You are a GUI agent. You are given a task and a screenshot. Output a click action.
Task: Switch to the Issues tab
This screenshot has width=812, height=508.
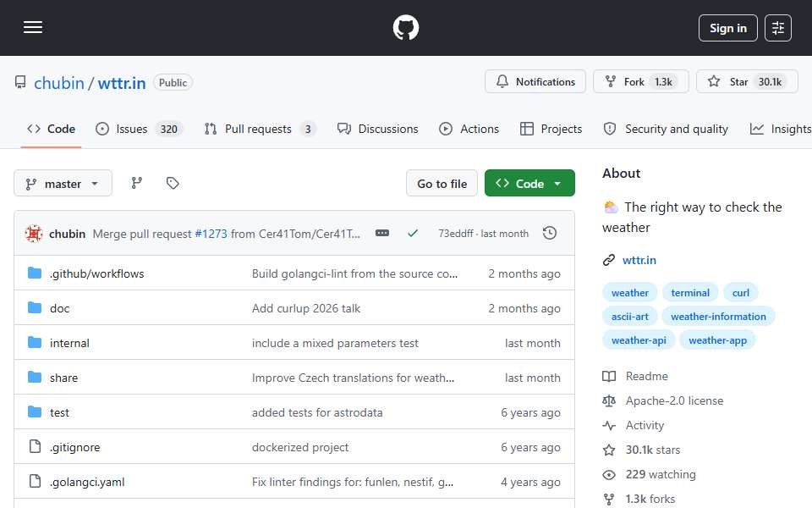[139, 129]
